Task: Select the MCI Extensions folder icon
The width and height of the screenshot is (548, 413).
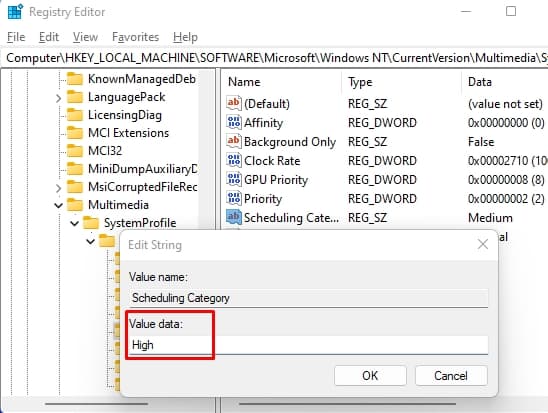Action: [x=75, y=133]
